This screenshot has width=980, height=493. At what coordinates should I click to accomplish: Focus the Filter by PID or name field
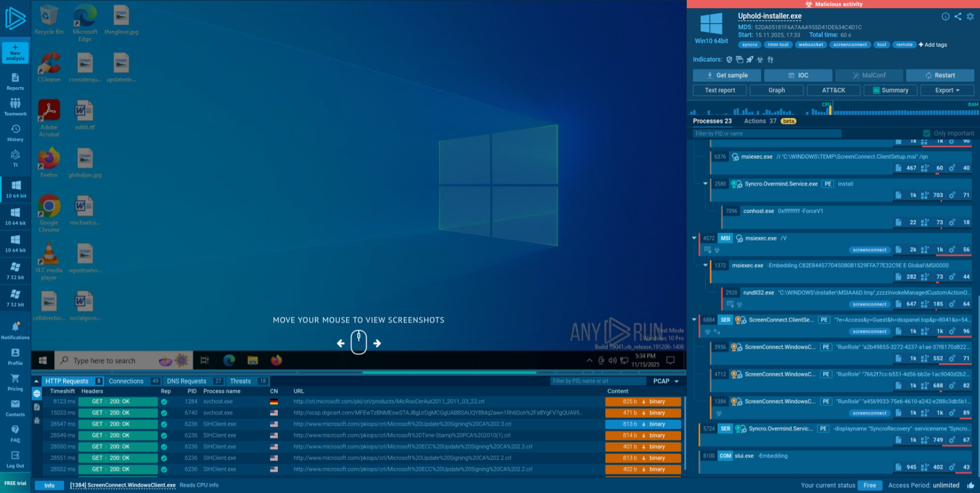click(x=766, y=133)
